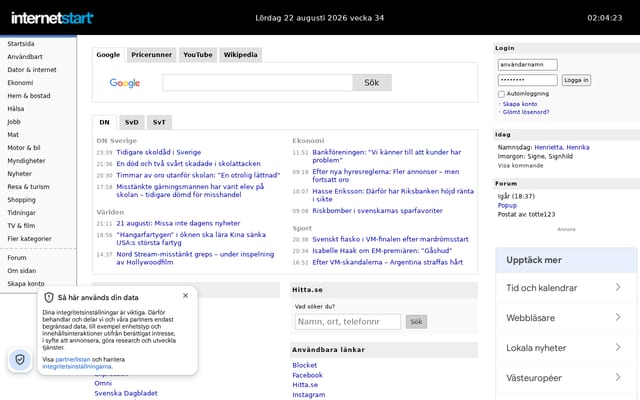
Task: Click the shield icon in data popup
Action: 49,298
